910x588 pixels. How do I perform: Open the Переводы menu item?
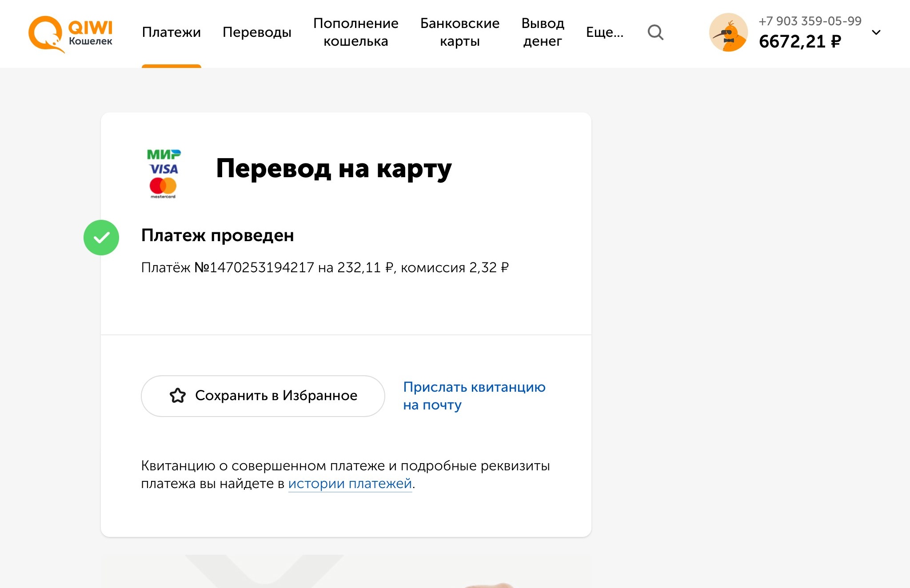(257, 32)
